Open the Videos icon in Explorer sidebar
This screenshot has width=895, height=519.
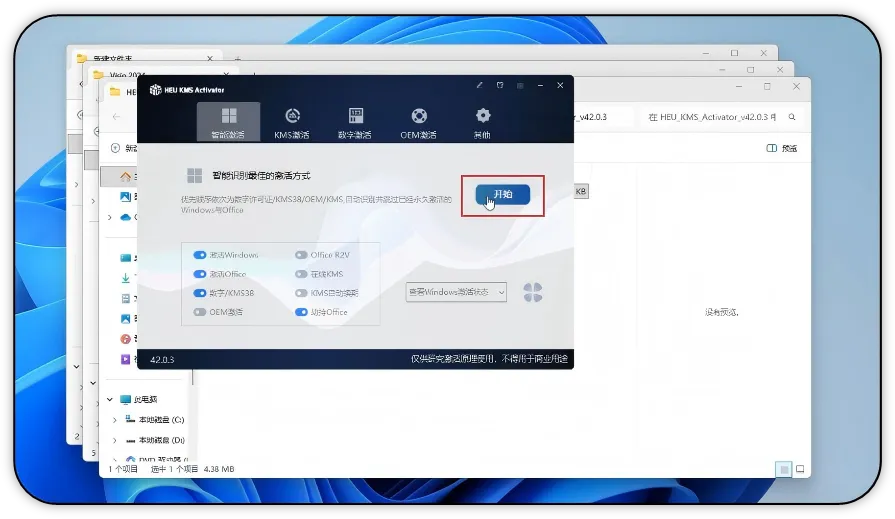[126, 359]
